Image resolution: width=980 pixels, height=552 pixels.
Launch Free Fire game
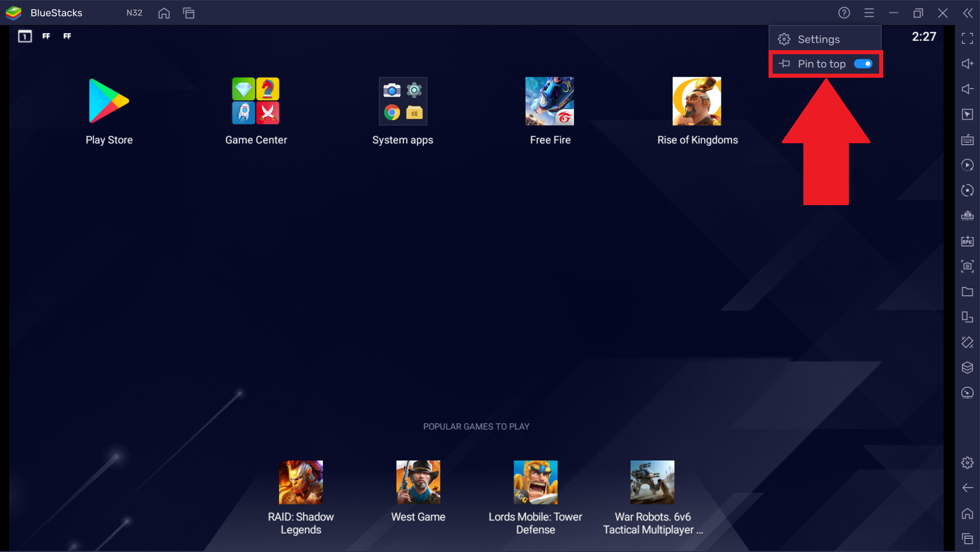[549, 101]
